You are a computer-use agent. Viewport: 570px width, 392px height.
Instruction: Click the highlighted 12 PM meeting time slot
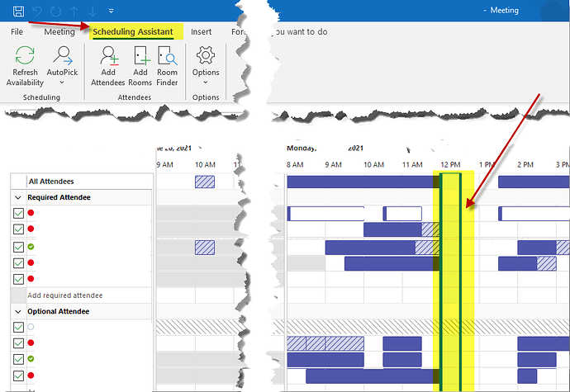pos(450,281)
